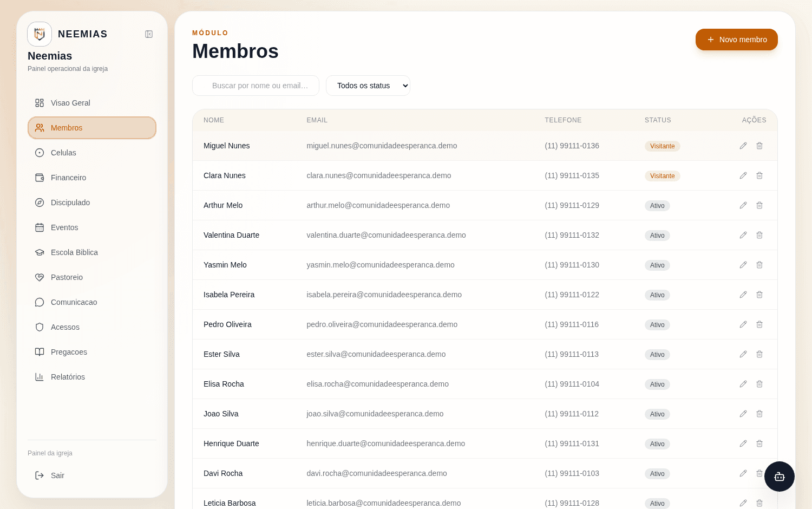Screen dimensions: 812x509
Task: Click the Neemias logo icon
Action: [x=40, y=34]
